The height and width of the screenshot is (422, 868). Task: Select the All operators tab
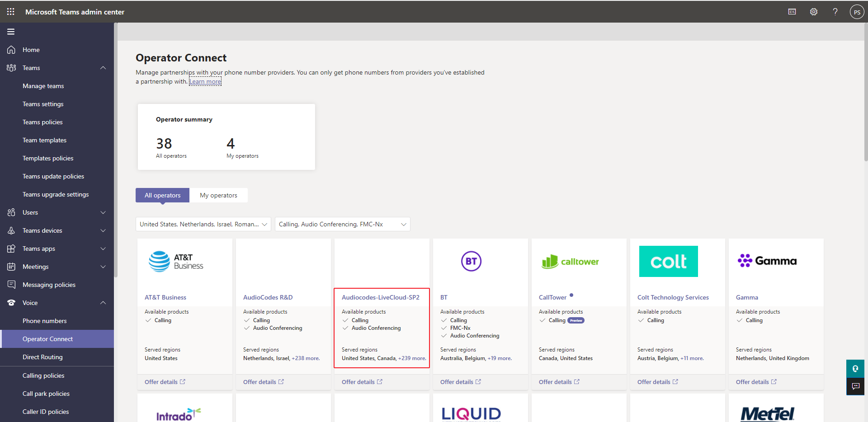(162, 195)
